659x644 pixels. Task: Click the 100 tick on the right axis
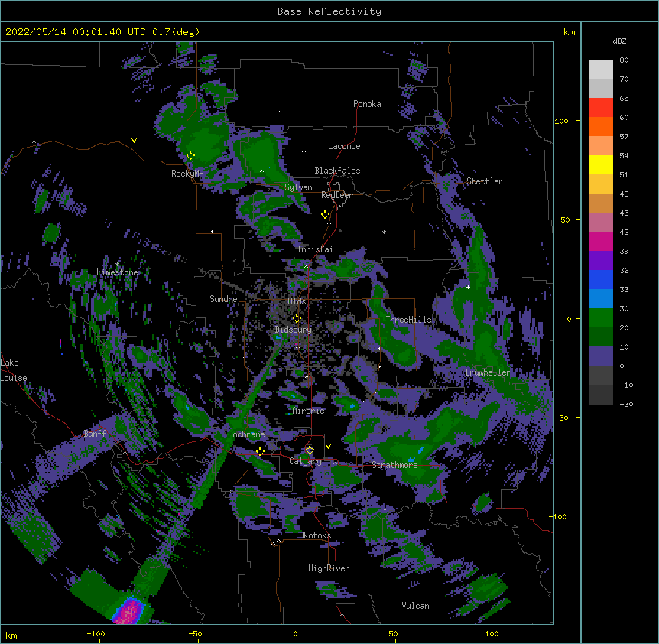[561, 121]
